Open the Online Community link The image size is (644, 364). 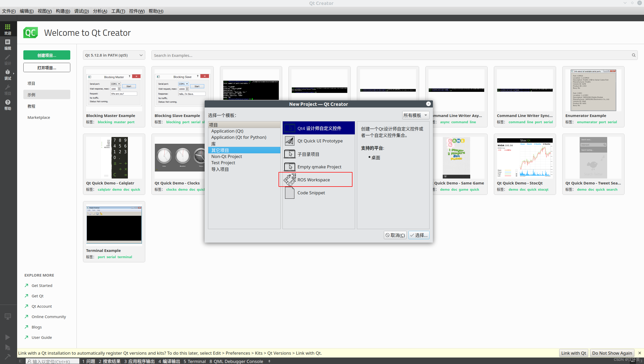coord(49,317)
